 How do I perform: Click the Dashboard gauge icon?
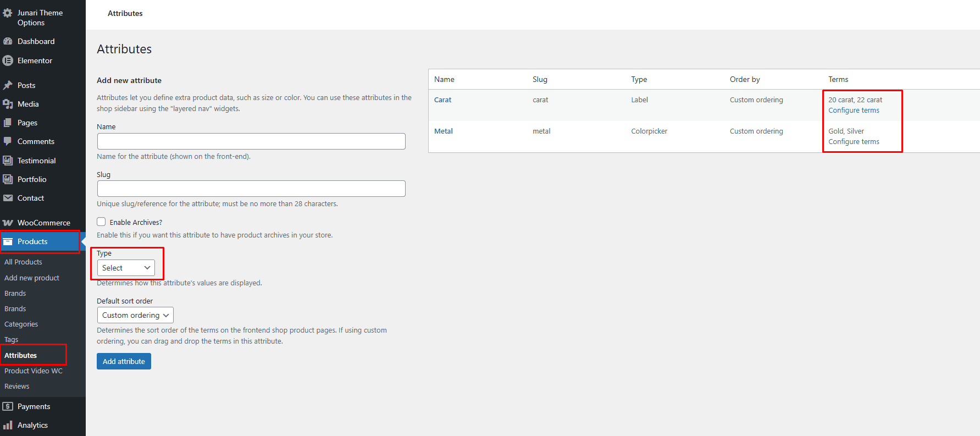click(8, 41)
